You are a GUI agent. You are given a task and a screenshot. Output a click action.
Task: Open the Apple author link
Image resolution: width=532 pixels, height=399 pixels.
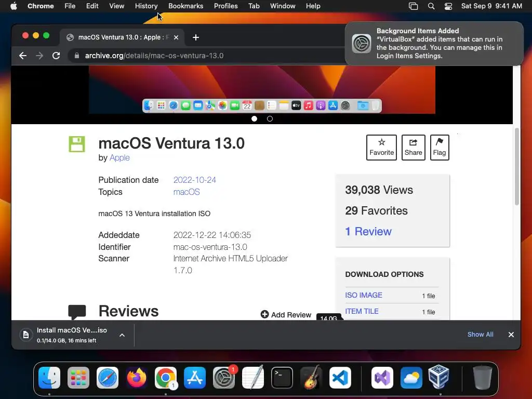tap(119, 158)
